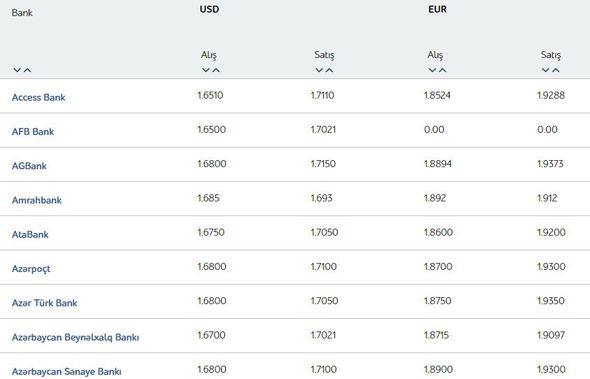Open the AFB Bank link

[x=33, y=132]
